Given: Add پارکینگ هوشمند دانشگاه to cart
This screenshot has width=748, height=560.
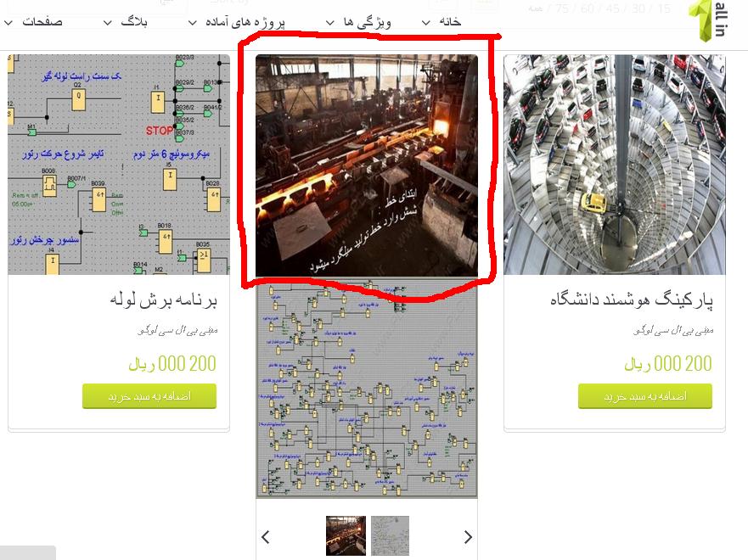Looking at the screenshot, I should coord(645,396).
